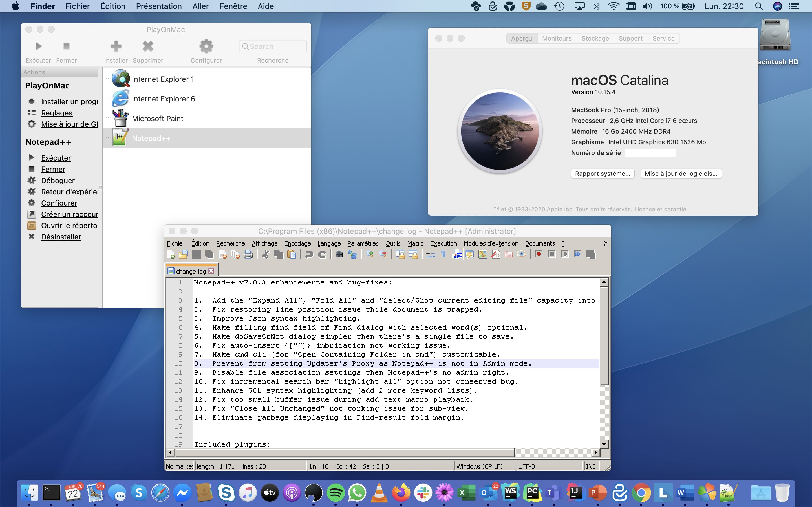Screen dimensions: 812x507
Task: Click the UTF-8 encoding status bar indicator
Action: pos(527,466)
